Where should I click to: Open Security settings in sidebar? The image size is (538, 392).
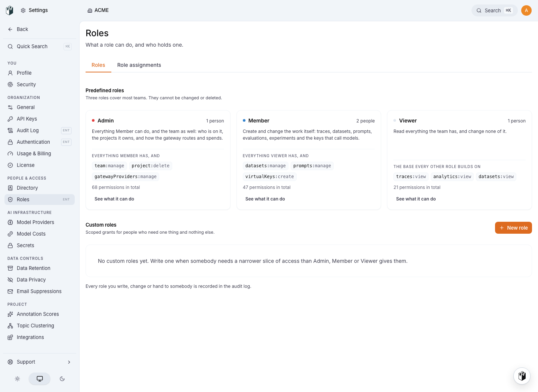pyautogui.click(x=40, y=84)
